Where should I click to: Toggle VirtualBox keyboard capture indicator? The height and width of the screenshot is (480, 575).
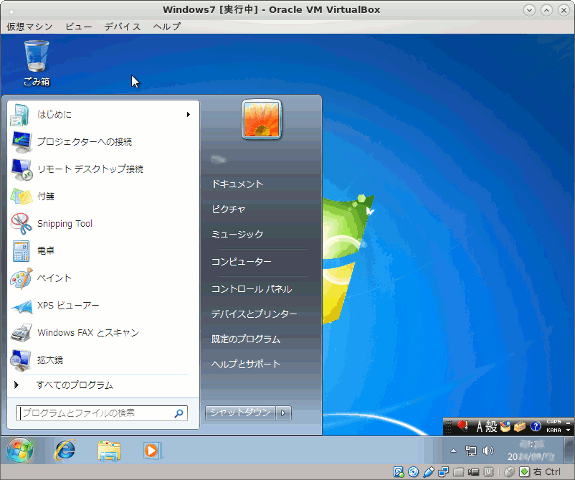click(x=524, y=472)
